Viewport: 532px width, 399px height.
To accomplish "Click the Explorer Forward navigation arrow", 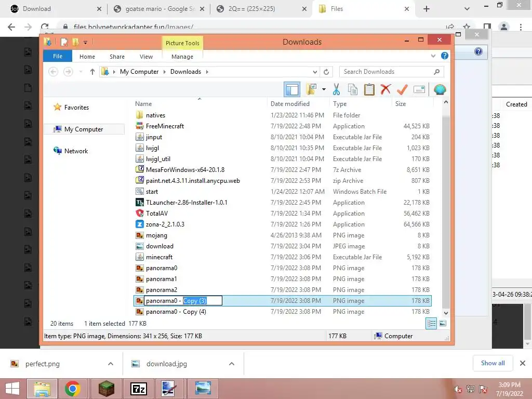I will 68,72.
